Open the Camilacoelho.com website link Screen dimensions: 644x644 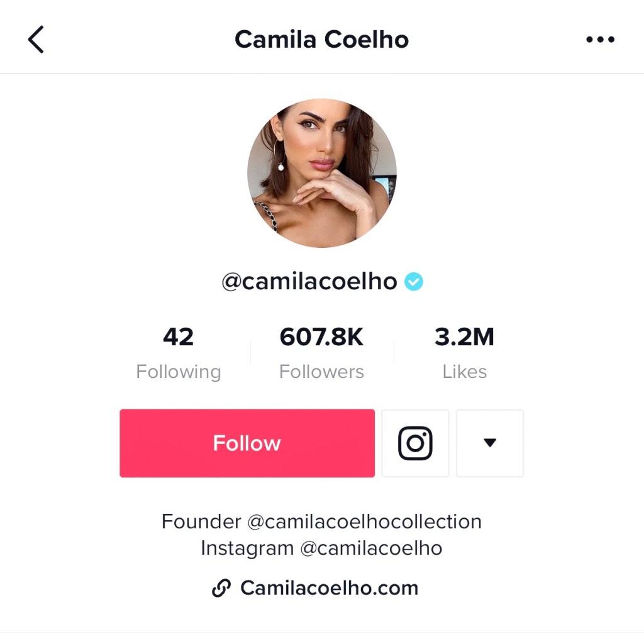coord(329,588)
